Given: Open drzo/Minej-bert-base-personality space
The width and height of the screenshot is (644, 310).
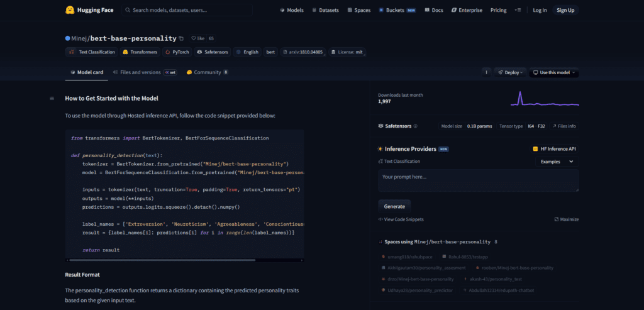Looking at the screenshot, I should point(418,279).
